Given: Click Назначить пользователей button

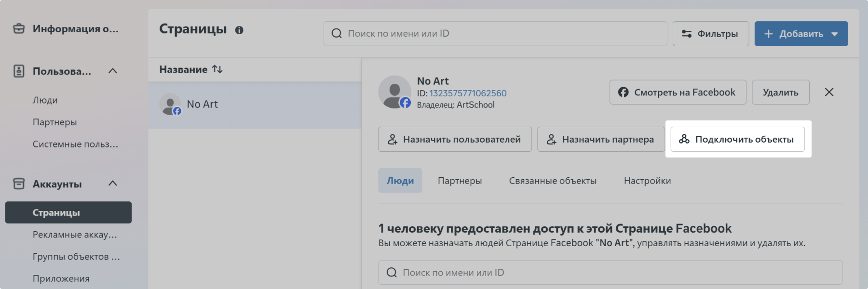Looking at the screenshot, I should 455,139.
